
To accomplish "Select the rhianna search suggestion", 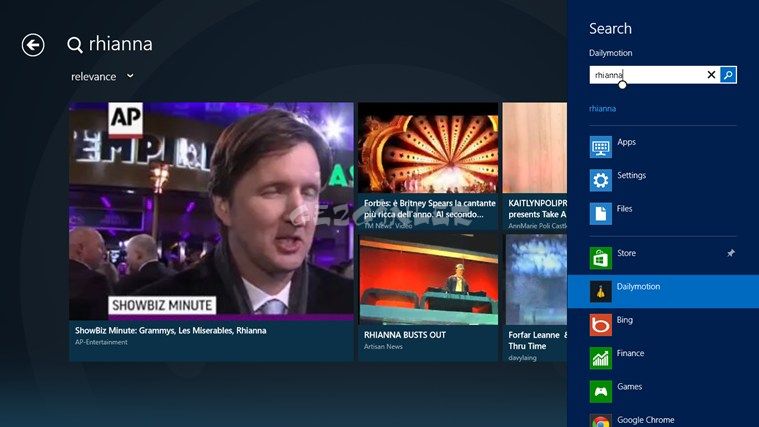I will (x=602, y=108).
